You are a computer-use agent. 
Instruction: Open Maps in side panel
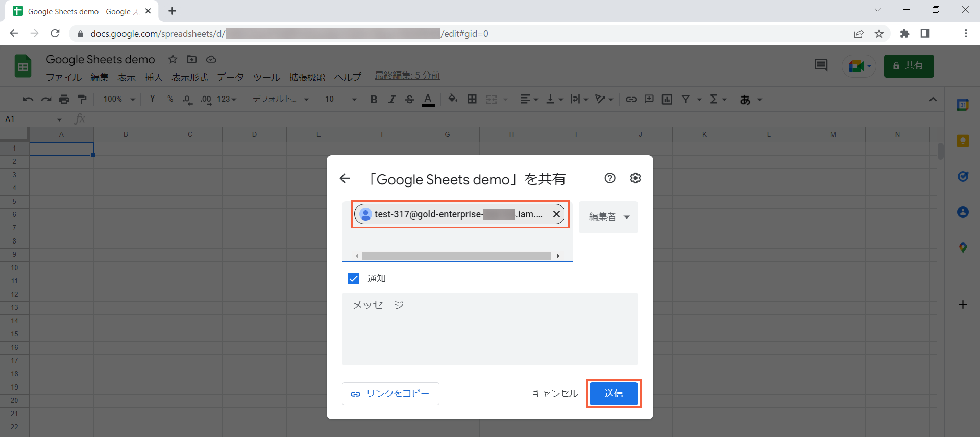963,248
